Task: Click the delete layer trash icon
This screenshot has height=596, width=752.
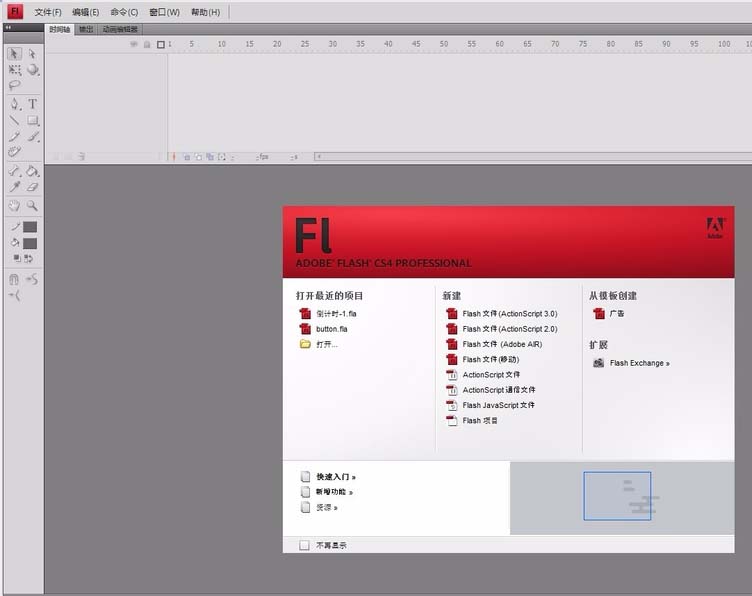Action: point(82,156)
